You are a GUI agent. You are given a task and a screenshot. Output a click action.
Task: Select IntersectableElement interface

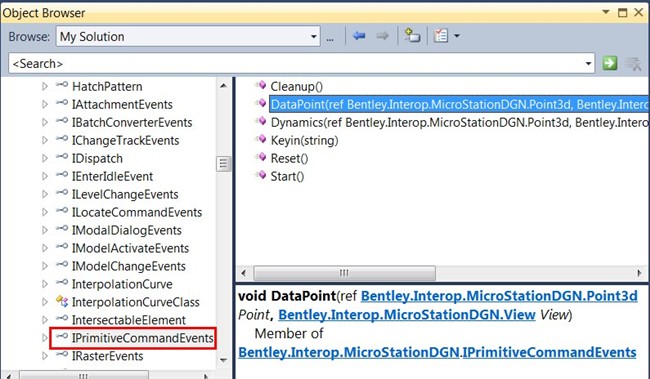point(129,320)
